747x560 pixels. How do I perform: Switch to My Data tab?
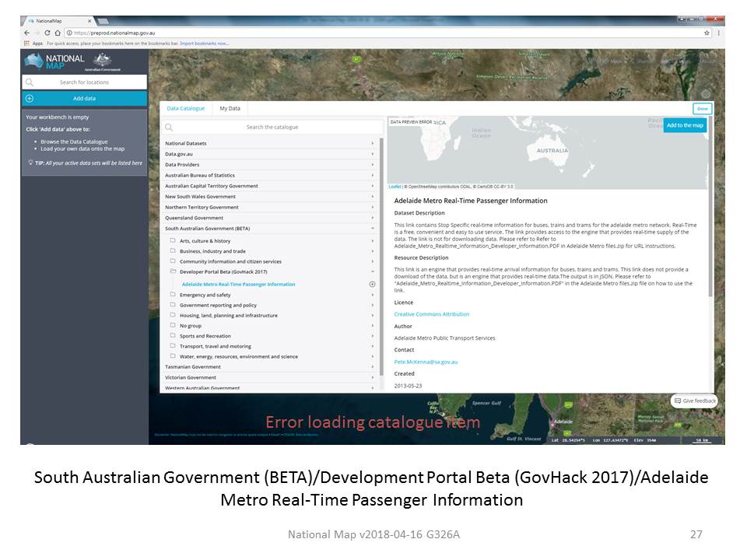pos(230,109)
